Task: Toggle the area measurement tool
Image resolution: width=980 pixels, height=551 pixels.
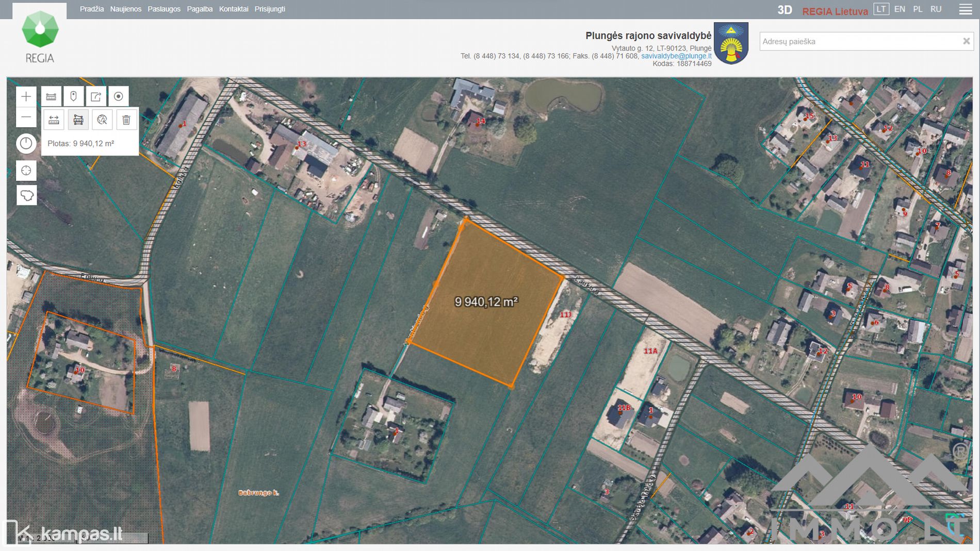Action: [x=78, y=120]
